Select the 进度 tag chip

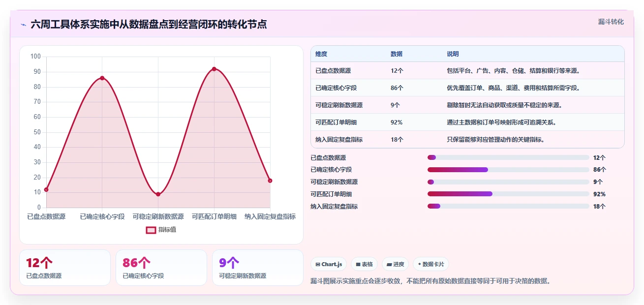point(395,264)
